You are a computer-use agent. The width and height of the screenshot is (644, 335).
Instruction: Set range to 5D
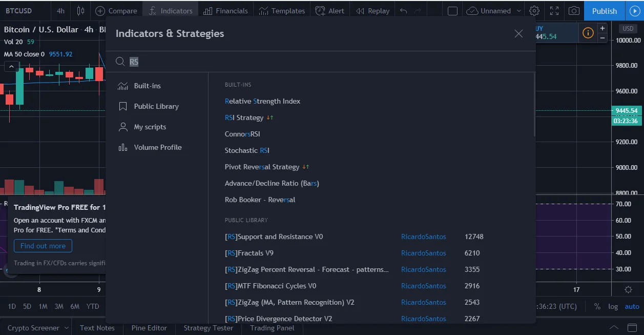(x=27, y=306)
